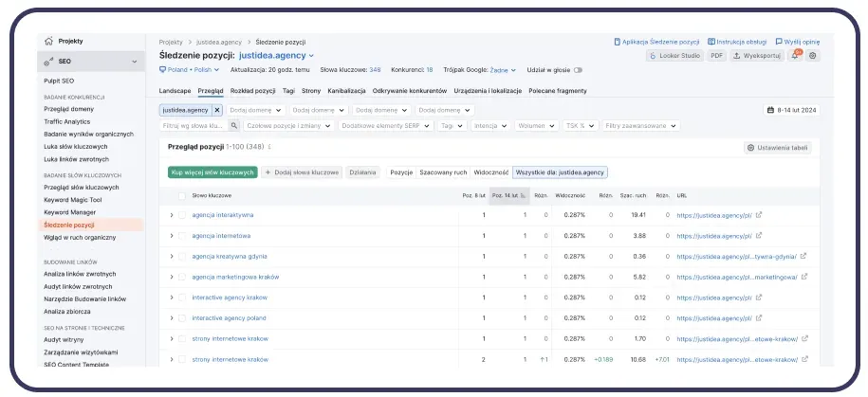Open Keyword Magic Tool in the sidebar
Screen dimensions: 868x397
73,200
